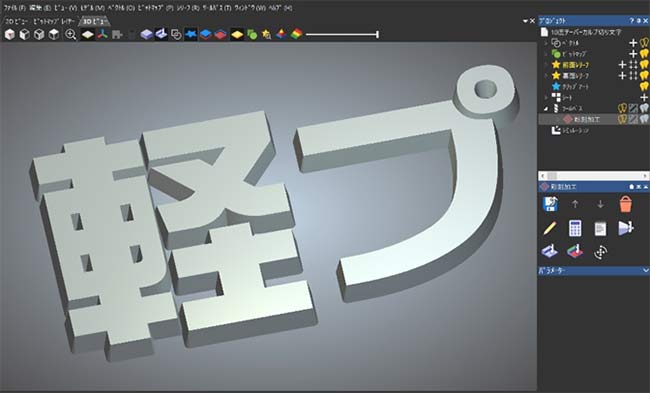
Task: Open the view tab list dropdown arrow
Action: pos(525,21)
